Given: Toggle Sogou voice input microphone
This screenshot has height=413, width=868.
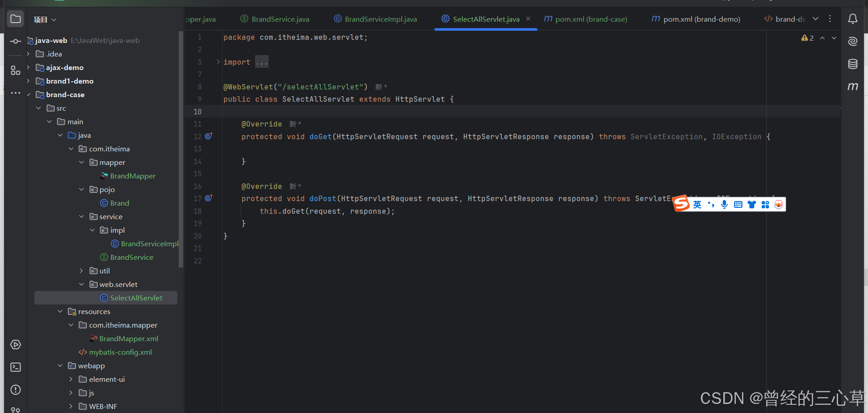Looking at the screenshot, I should click(x=725, y=205).
